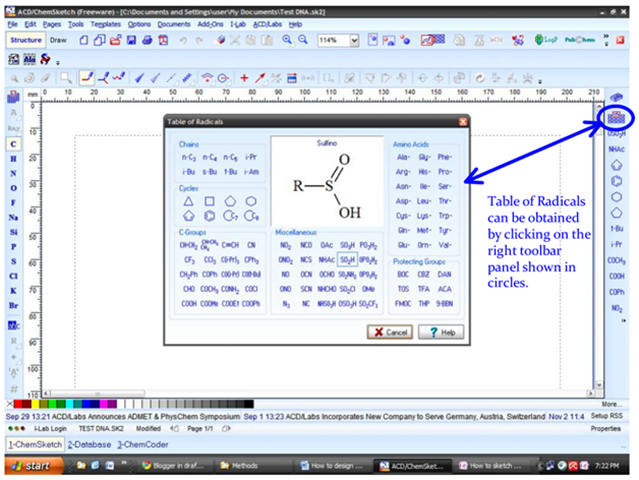This screenshot has height=480, width=639.
Task: Choose the cyclobutane square ring radical
Action: click(x=210, y=200)
